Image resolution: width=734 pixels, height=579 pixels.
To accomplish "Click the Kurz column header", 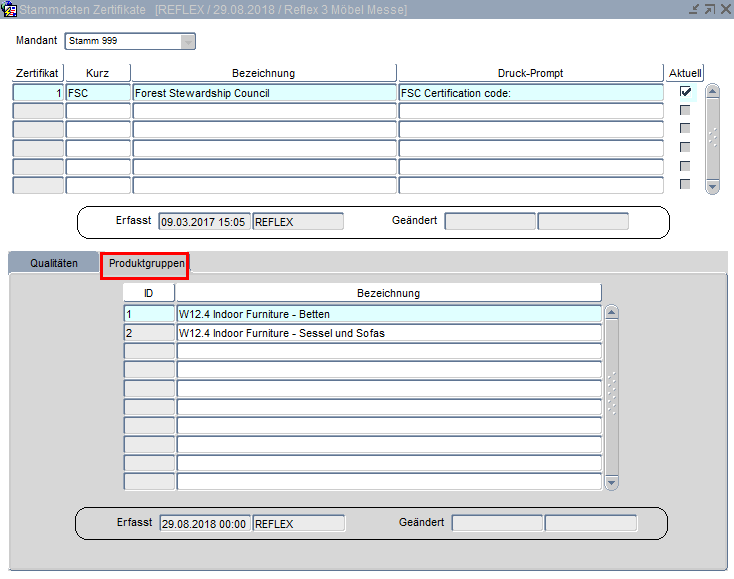I will point(98,73).
